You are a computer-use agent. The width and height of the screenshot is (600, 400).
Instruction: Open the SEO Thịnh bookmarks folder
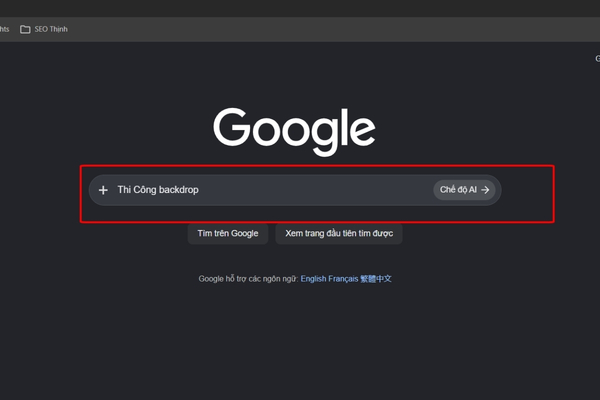point(44,29)
